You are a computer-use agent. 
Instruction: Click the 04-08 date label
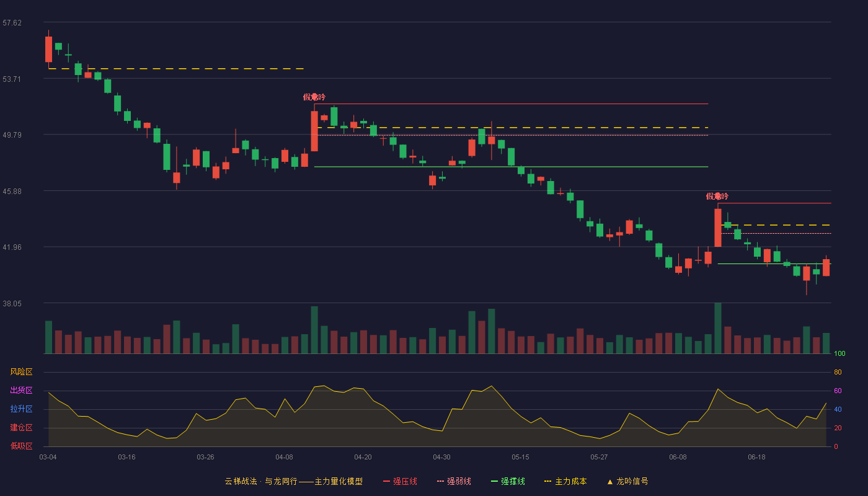tap(284, 457)
